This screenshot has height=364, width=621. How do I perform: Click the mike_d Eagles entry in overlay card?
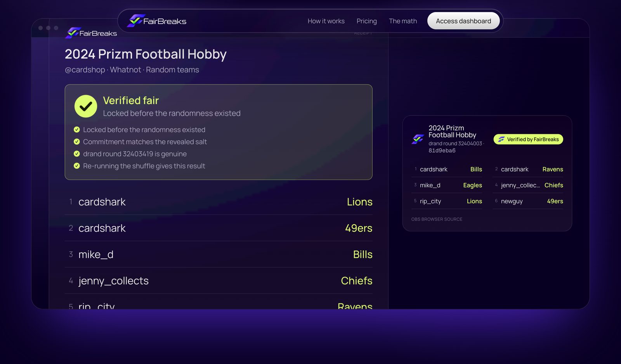coord(447,185)
